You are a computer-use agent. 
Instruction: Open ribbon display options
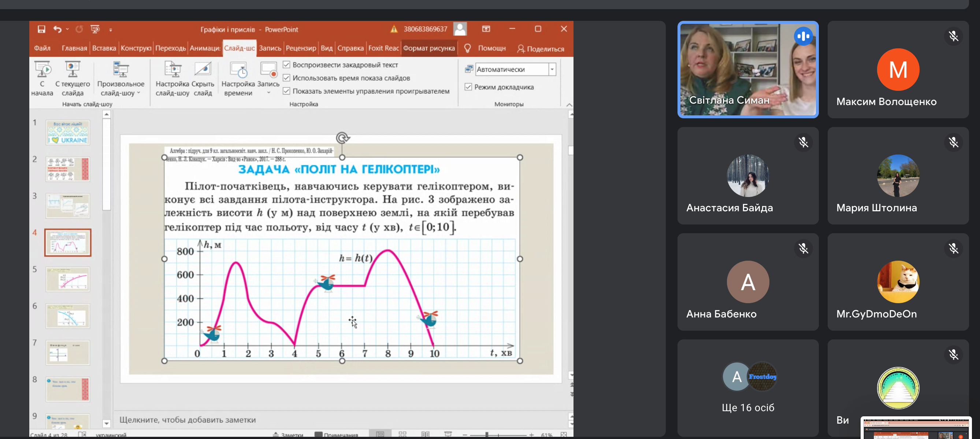pos(486,29)
